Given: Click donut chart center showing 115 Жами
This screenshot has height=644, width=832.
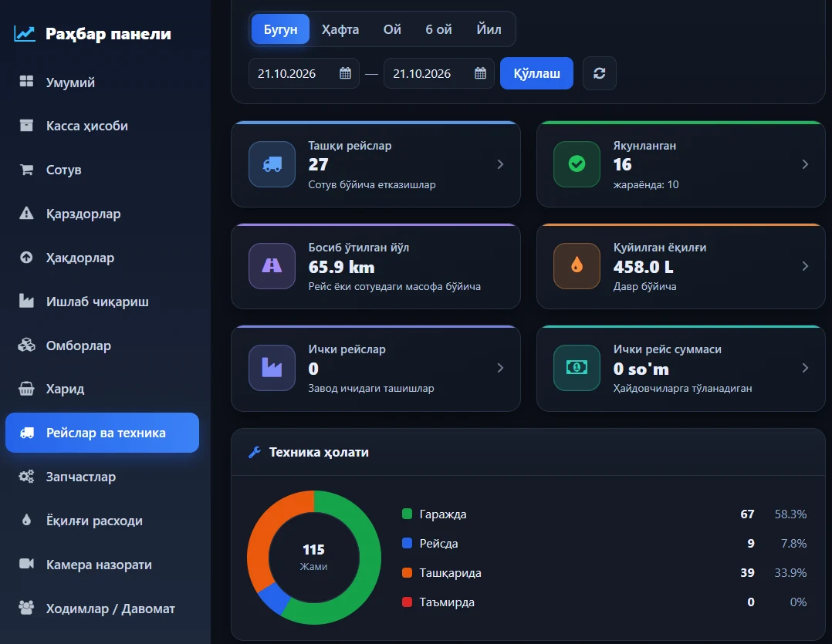Looking at the screenshot, I should click(313, 557).
